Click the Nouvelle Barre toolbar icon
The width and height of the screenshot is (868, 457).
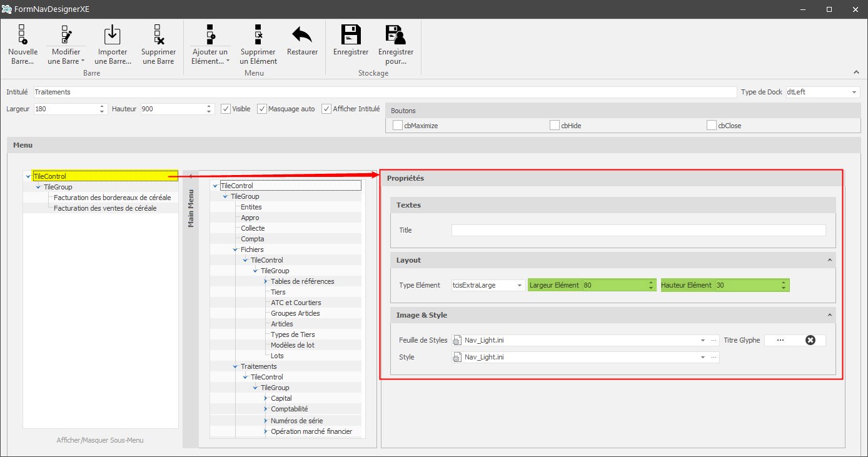pyautogui.click(x=23, y=34)
